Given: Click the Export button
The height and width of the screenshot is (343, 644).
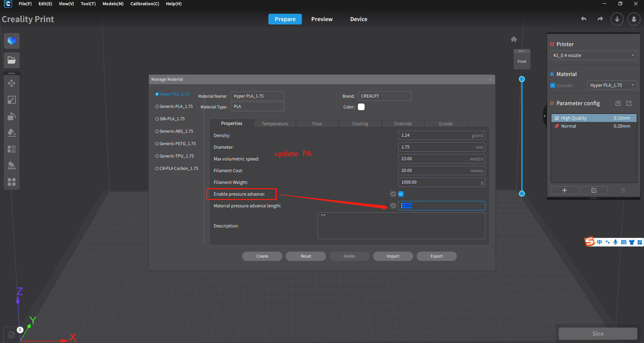Looking at the screenshot, I should (437, 256).
